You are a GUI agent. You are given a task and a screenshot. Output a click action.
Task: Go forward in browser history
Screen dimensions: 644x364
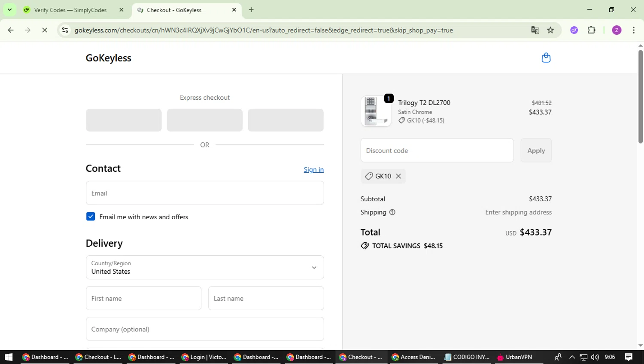coord(27,30)
